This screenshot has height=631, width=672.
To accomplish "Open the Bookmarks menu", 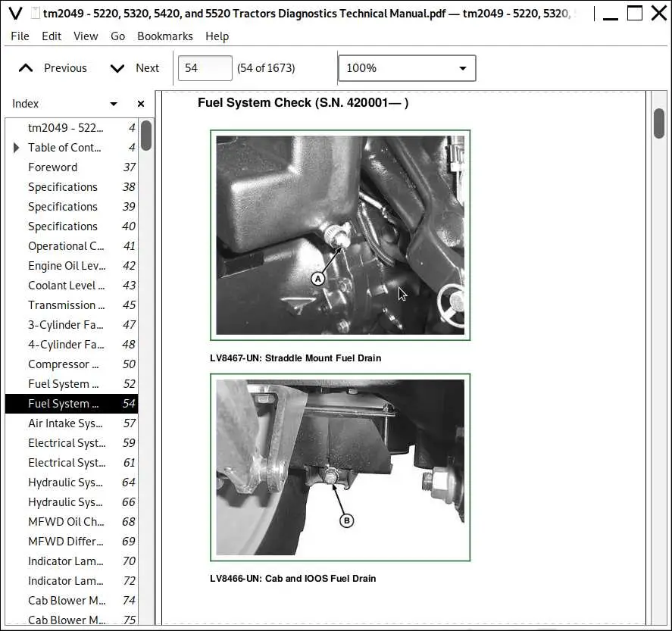I will tap(165, 36).
